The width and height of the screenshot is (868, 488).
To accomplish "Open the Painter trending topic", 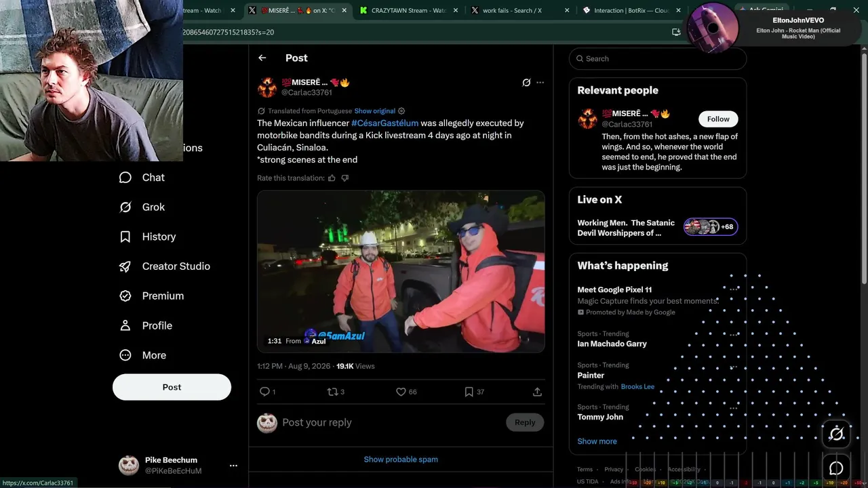I will coord(591,375).
